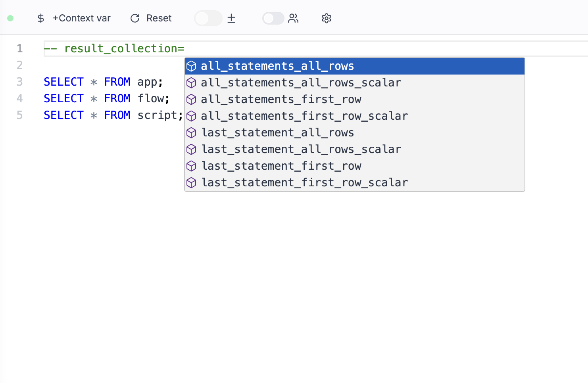
Task: Choose all_statements_all_rows_scalar from autocomplete
Action: coord(301,82)
